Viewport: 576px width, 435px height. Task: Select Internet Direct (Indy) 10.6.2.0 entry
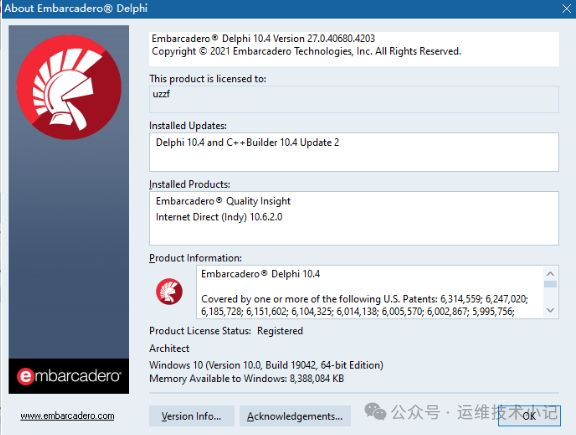(x=219, y=217)
